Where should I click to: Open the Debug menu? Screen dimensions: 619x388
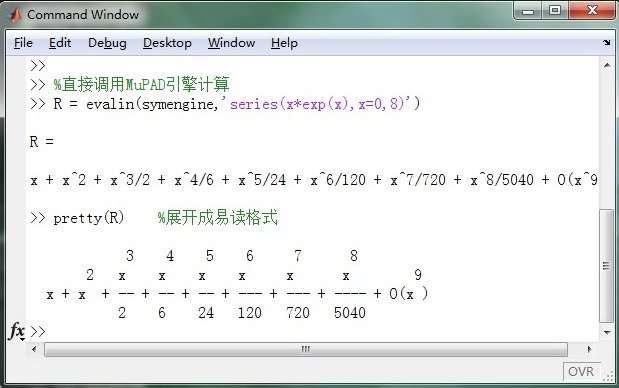click(107, 43)
